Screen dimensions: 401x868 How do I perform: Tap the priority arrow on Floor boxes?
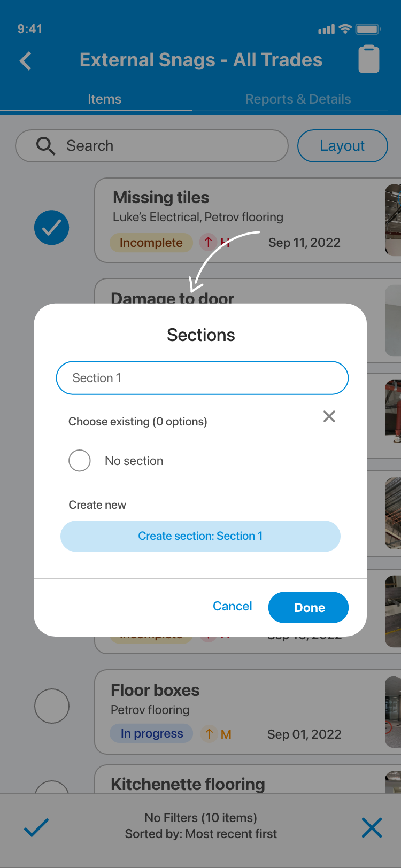coord(209,734)
